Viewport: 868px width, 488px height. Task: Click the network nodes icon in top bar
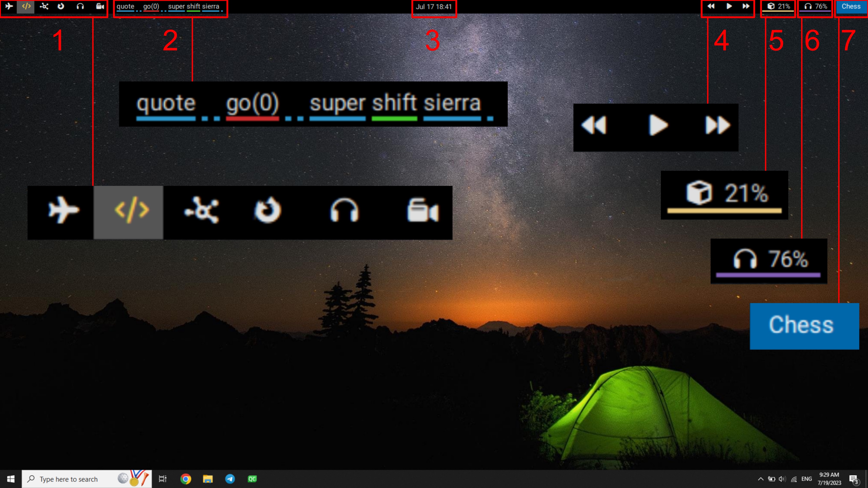(44, 7)
